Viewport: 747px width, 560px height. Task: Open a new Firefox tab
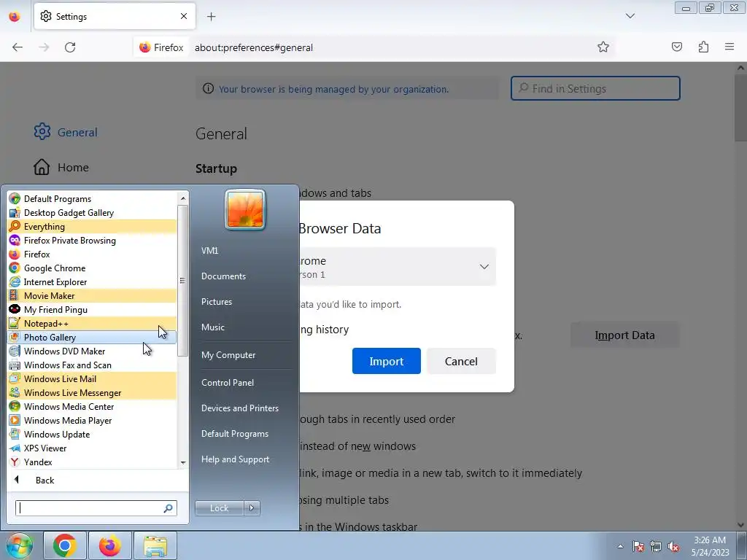[x=211, y=17]
